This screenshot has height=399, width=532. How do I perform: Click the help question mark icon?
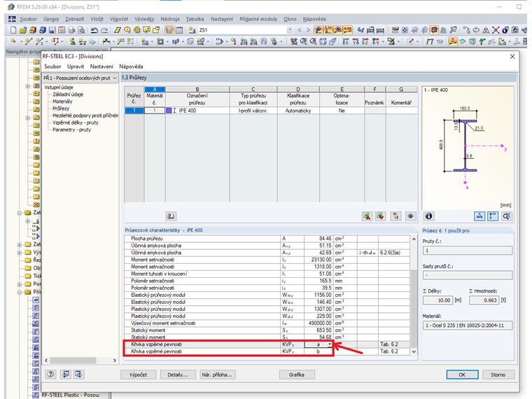[51, 374]
